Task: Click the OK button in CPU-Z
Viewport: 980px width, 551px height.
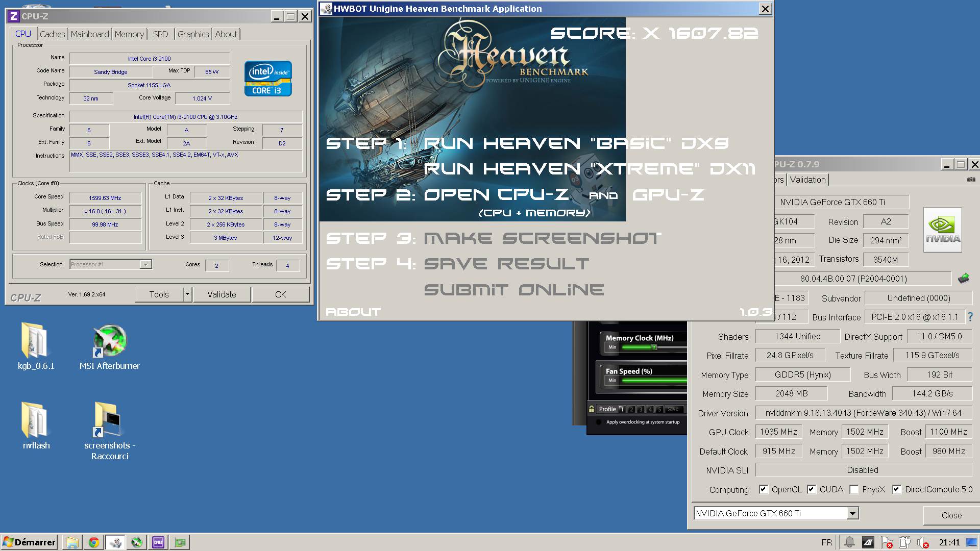Action: tap(281, 294)
